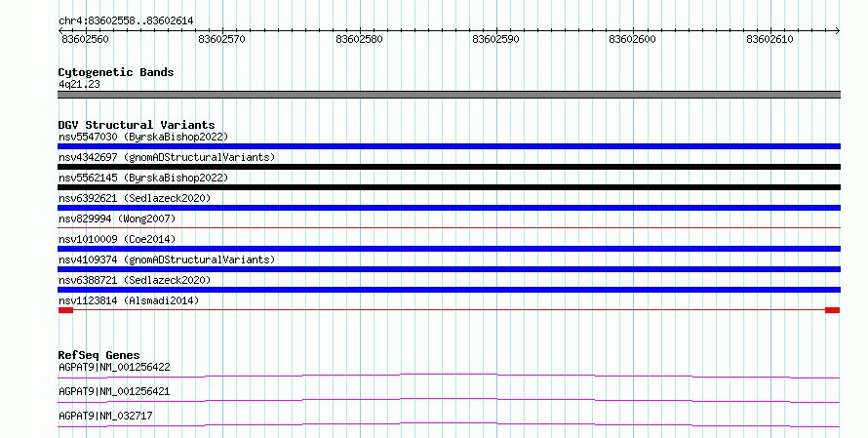The height and width of the screenshot is (438, 868).
Task: Click the blue bar for nsv4109374
Action: tap(449, 269)
